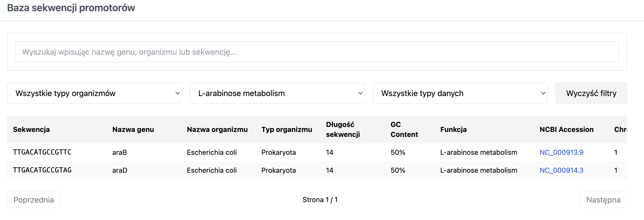Expand the 'L-arabinose metabolism' function filter
This screenshot has width=644, height=220.
click(277, 93)
